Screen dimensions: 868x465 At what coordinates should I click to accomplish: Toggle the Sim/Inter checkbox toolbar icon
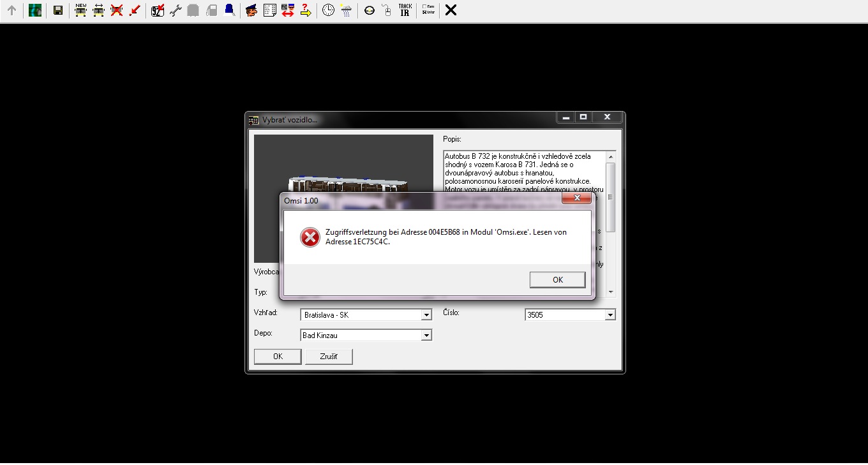pos(428,10)
